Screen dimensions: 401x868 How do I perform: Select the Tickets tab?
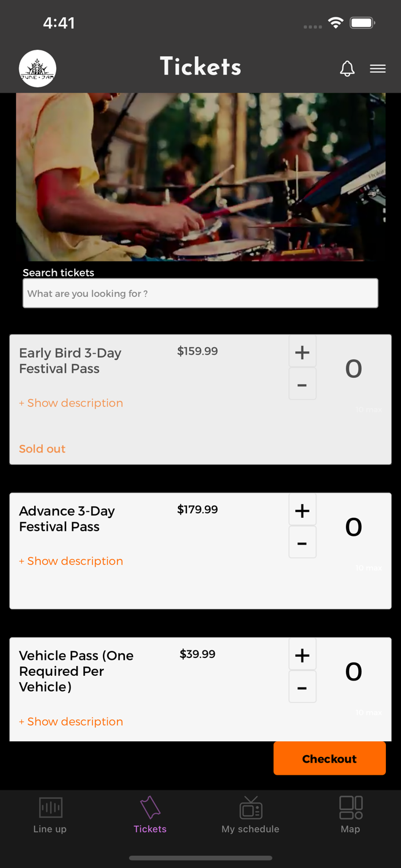pos(150,815)
